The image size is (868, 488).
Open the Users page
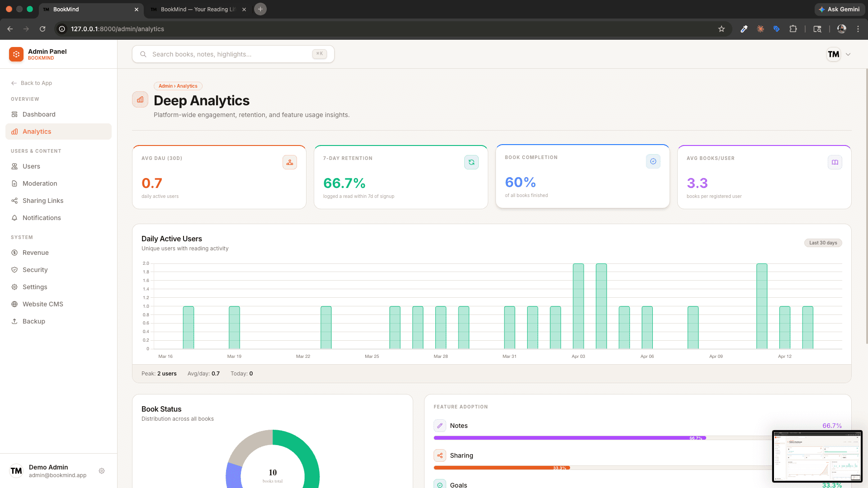click(58, 166)
